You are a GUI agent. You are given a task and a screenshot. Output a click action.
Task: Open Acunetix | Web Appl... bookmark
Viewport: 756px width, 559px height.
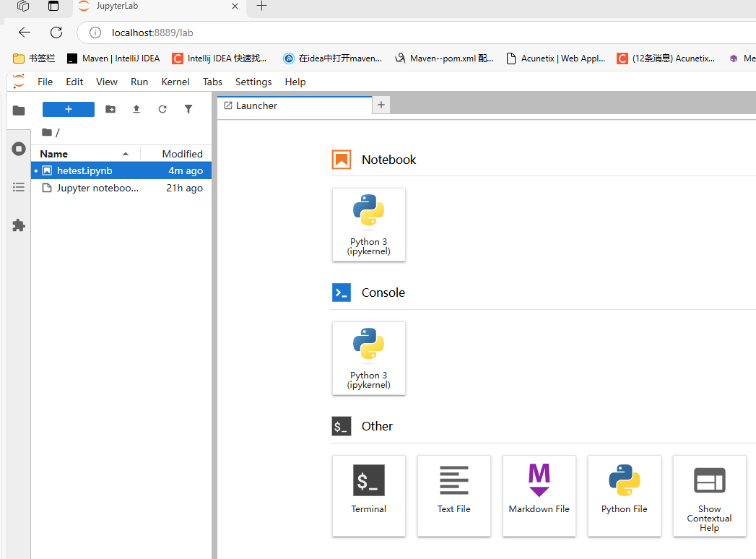556,58
